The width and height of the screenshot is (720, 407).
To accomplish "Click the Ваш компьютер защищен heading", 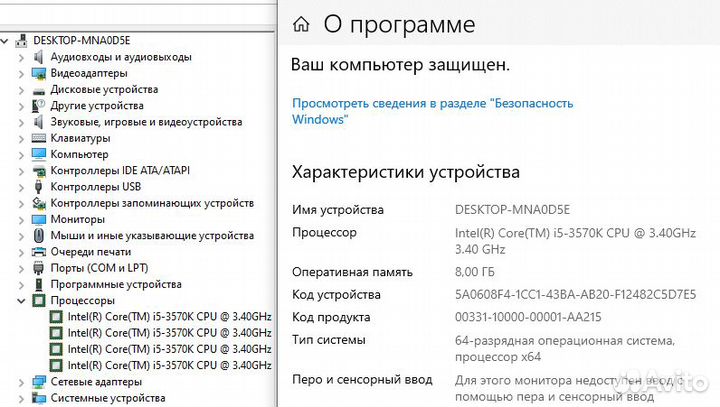I will [400, 65].
